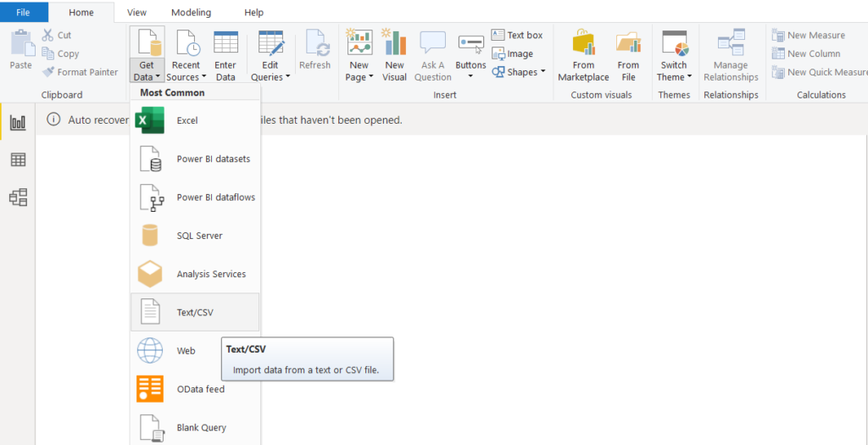Screen dimensions: 868x445
Task: Create a New Quick Measure
Action: pyautogui.click(x=820, y=72)
